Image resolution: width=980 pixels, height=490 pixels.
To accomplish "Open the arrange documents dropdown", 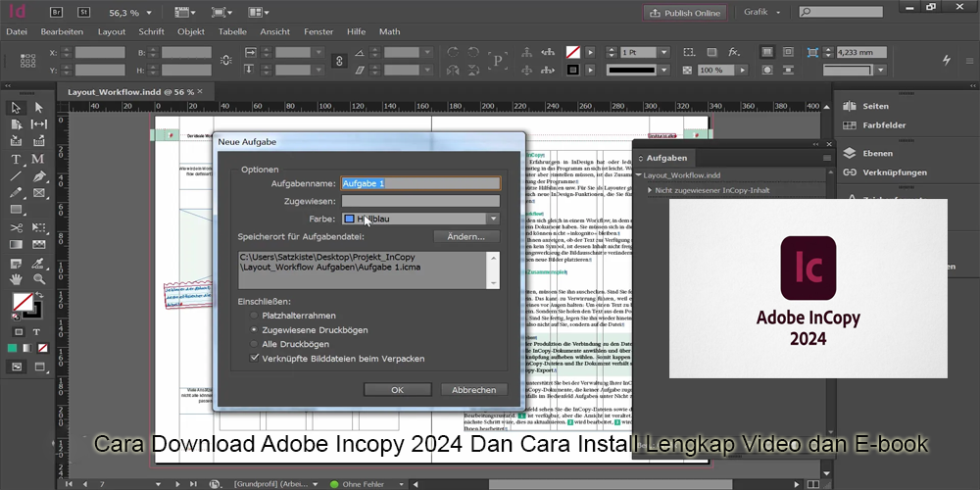I will coord(259,12).
